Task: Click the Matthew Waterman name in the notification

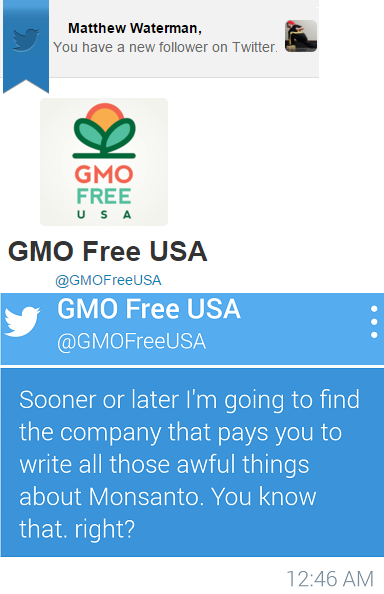Action: pyautogui.click(x=135, y=28)
